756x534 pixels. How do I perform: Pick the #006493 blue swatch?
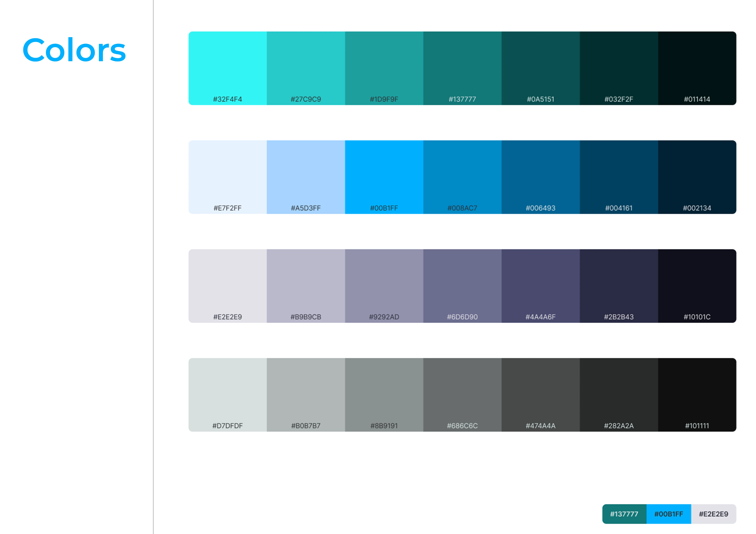pos(540,177)
